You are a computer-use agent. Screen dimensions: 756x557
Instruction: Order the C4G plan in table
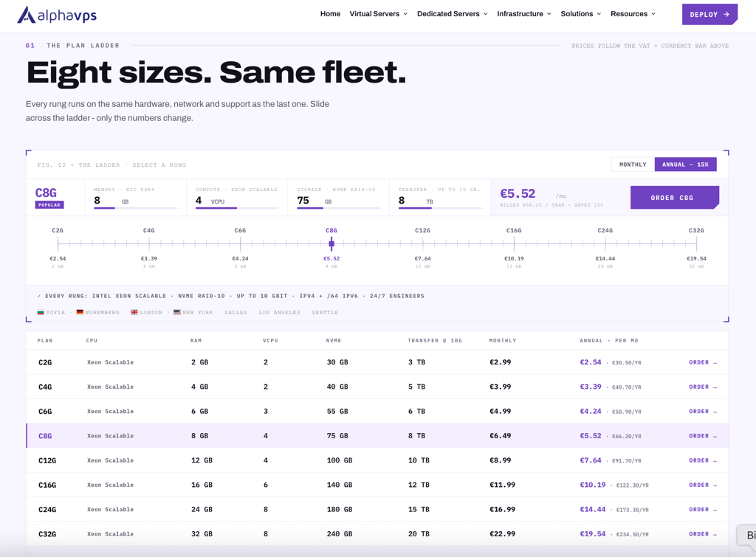click(703, 387)
